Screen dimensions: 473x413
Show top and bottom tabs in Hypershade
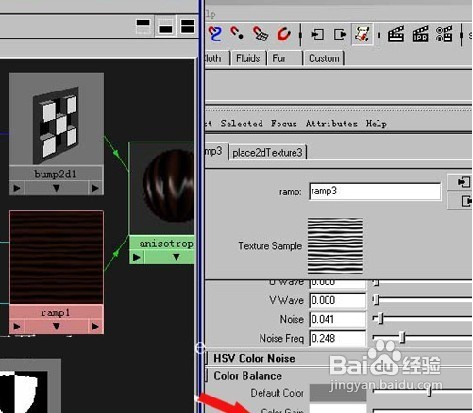pos(187,26)
